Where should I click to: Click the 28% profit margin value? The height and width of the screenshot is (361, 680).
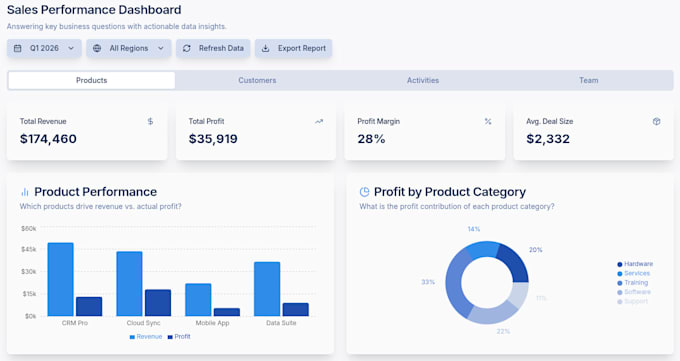[371, 139]
